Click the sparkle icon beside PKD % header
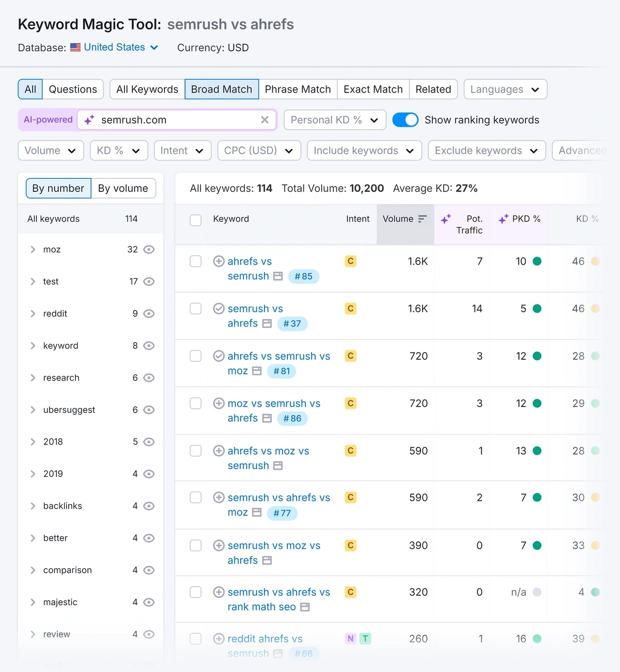This screenshot has width=620, height=672. [503, 219]
